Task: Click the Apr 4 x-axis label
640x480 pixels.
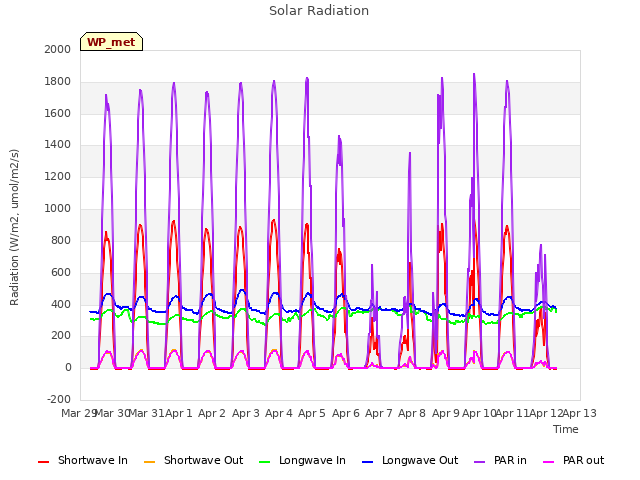Action: [279, 413]
